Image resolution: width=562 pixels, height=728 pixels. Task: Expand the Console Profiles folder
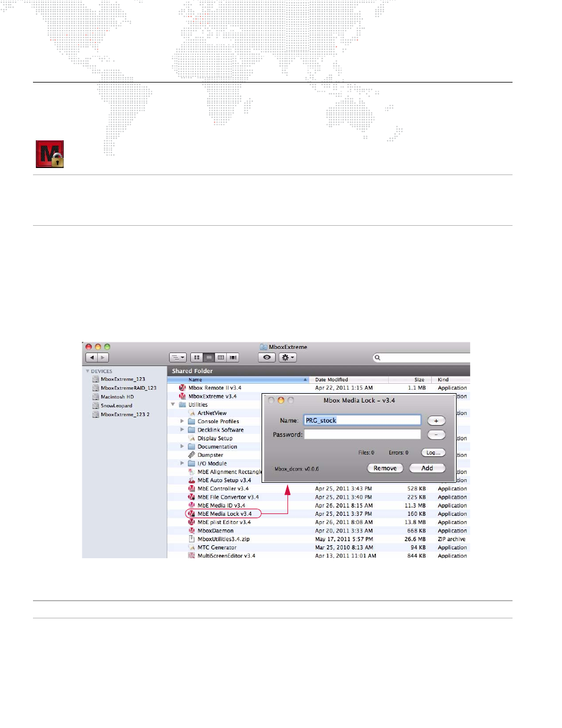tap(182, 421)
